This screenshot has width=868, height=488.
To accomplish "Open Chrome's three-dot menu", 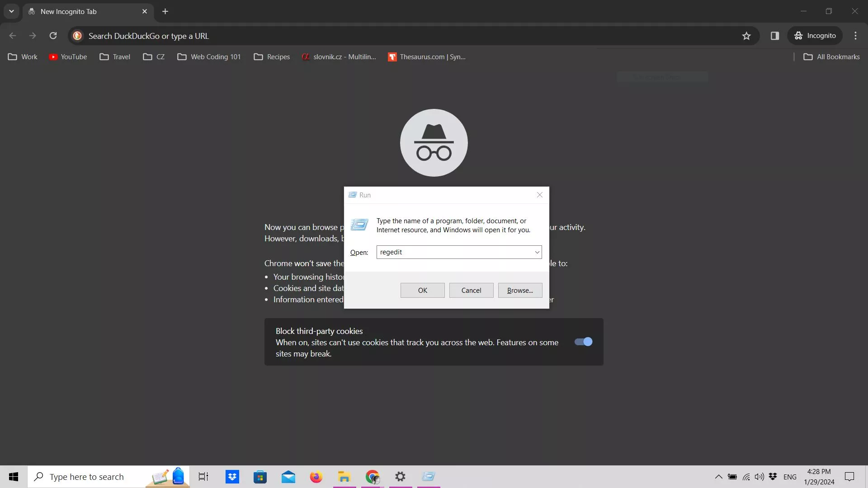I will click(x=855, y=36).
